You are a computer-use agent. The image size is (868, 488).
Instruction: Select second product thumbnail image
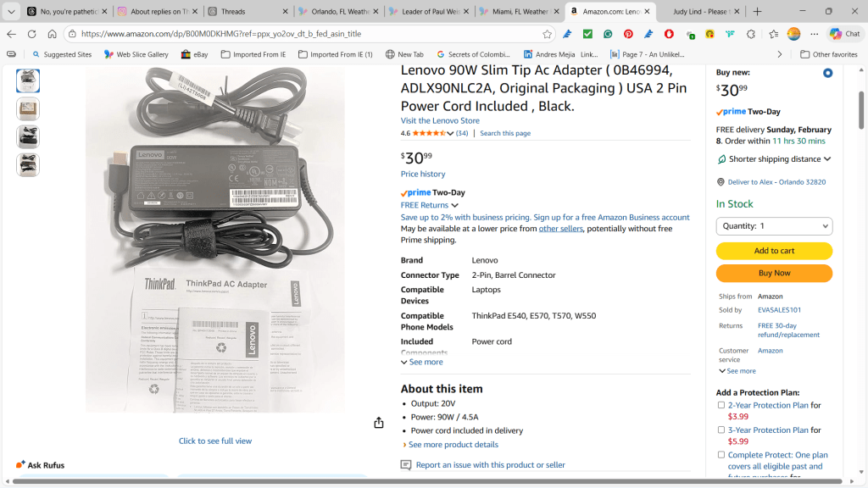(x=28, y=109)
